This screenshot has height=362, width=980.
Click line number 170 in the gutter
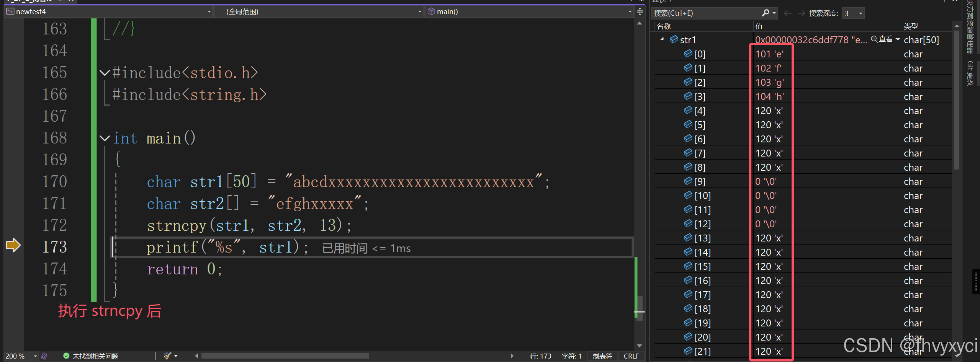[55, 181]
